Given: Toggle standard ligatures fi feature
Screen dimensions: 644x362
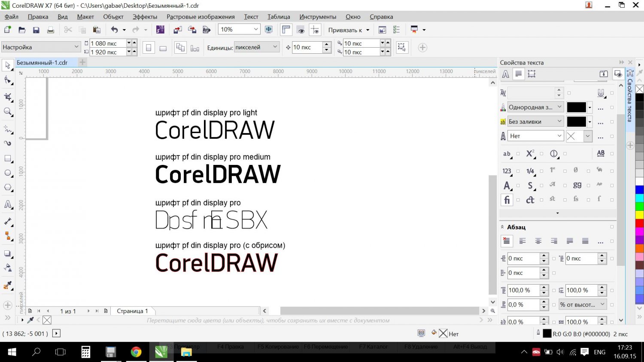Looking at the screenshot, I should tap(507, 200).
